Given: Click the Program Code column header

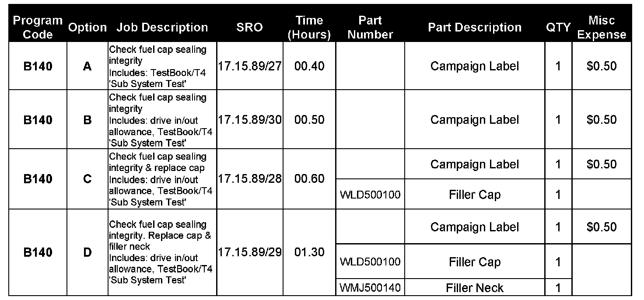Looking at the screenshot, I should [38, 27].
